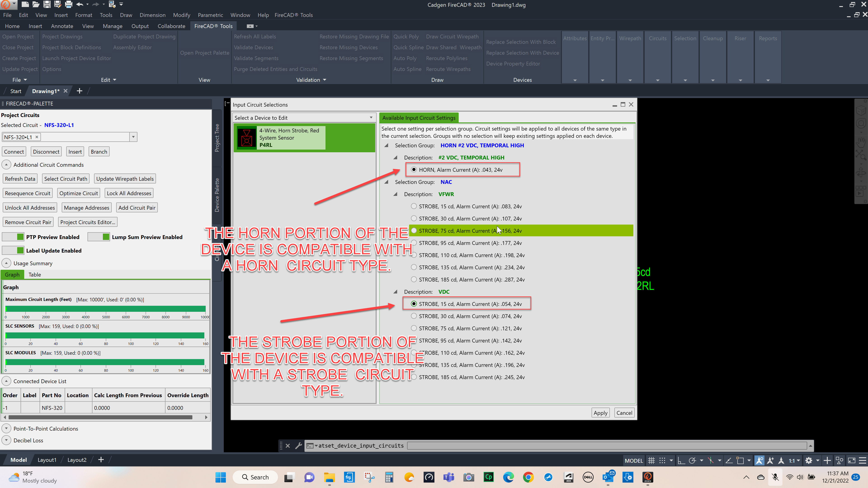
Task: Collapse the Selection Group NAC tree node
Action: click(387, 182)
